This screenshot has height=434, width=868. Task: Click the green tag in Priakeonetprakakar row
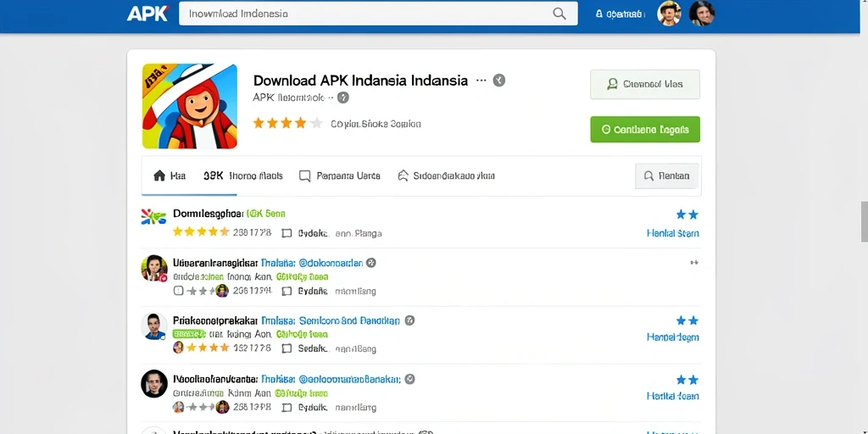(189, 334)
